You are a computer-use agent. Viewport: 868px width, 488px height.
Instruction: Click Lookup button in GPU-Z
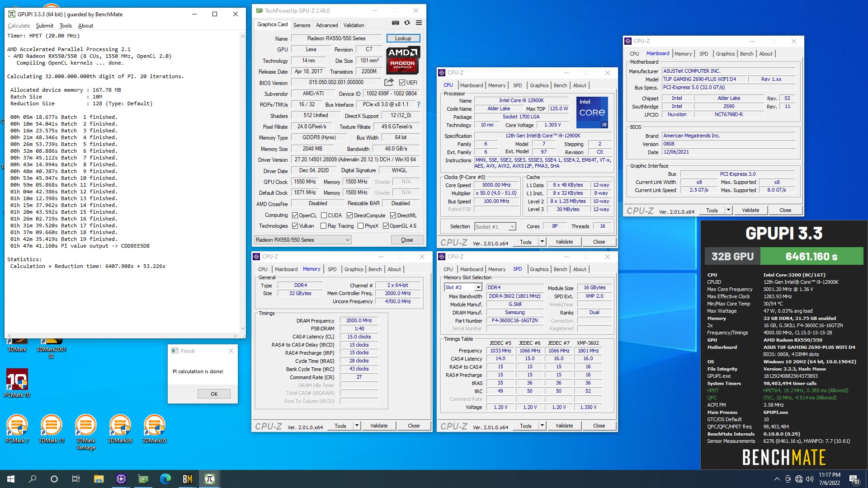[x=403, y=38]
